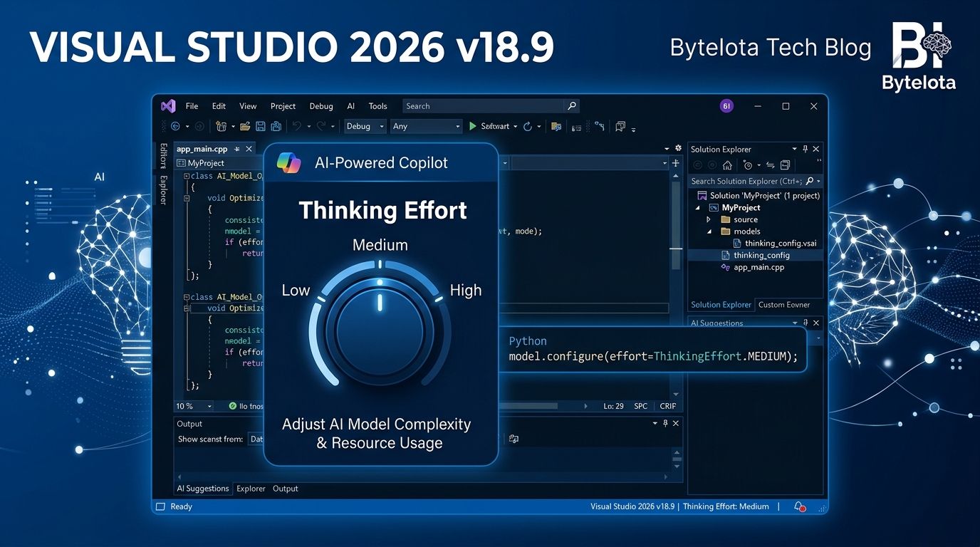Click the navigate backward arrow icon
Screen dimensions: 980x547
[x=175, y=126]
